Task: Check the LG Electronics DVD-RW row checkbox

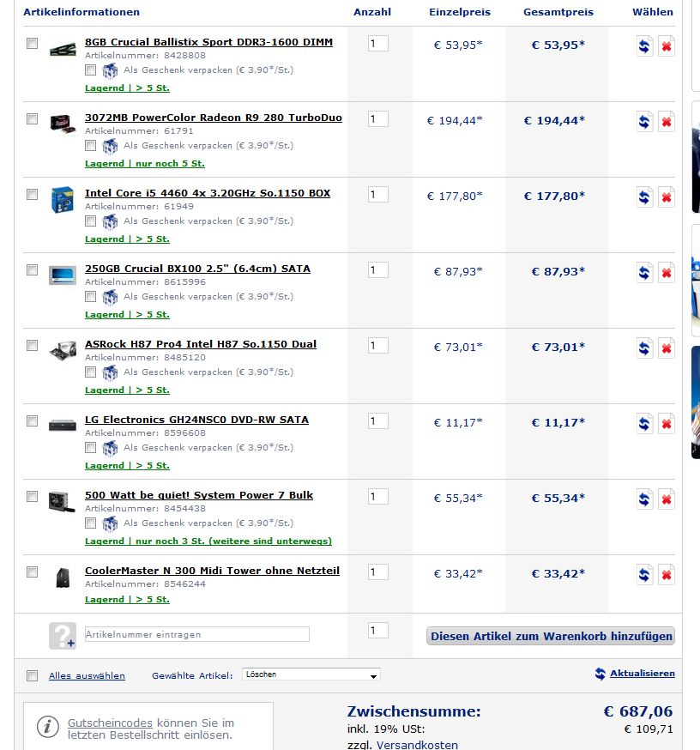Action: pyautogui.click(x=32, y=421)
